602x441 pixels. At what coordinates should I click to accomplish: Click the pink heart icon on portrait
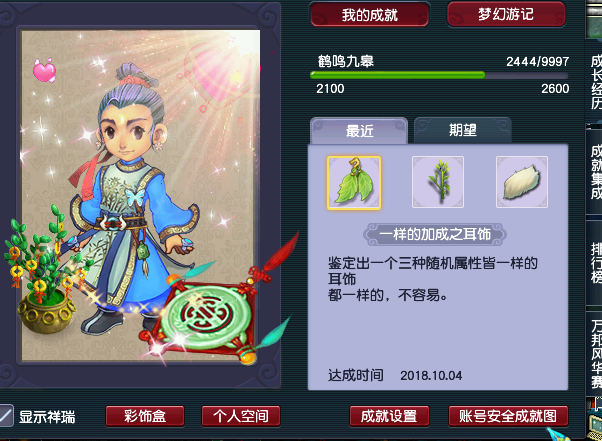coord(44,70)
